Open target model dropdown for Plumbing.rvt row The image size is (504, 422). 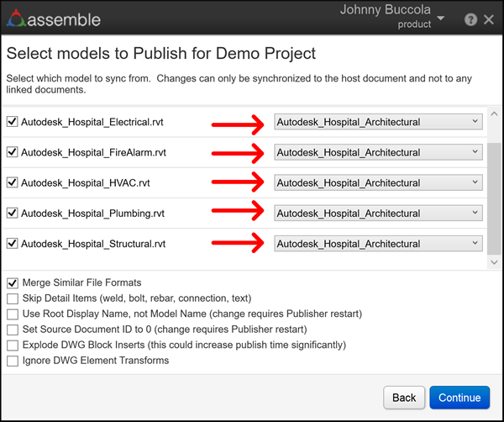[x=378, y=213]
